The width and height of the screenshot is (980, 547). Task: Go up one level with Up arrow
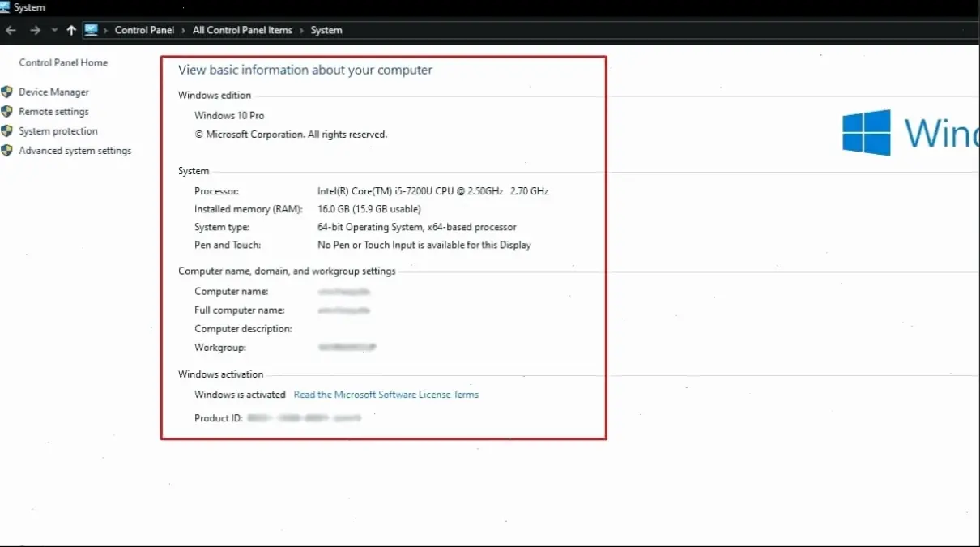click(x=71, y=30)
